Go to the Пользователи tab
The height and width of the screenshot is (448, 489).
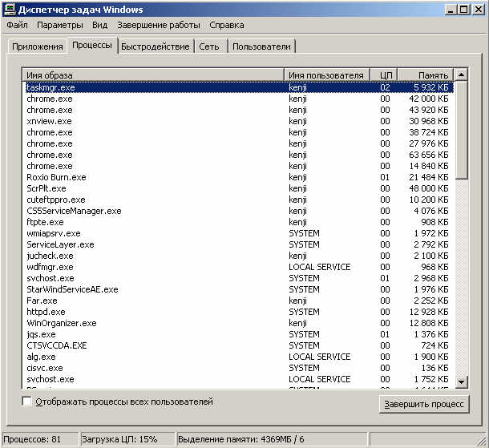coord(261,46)
